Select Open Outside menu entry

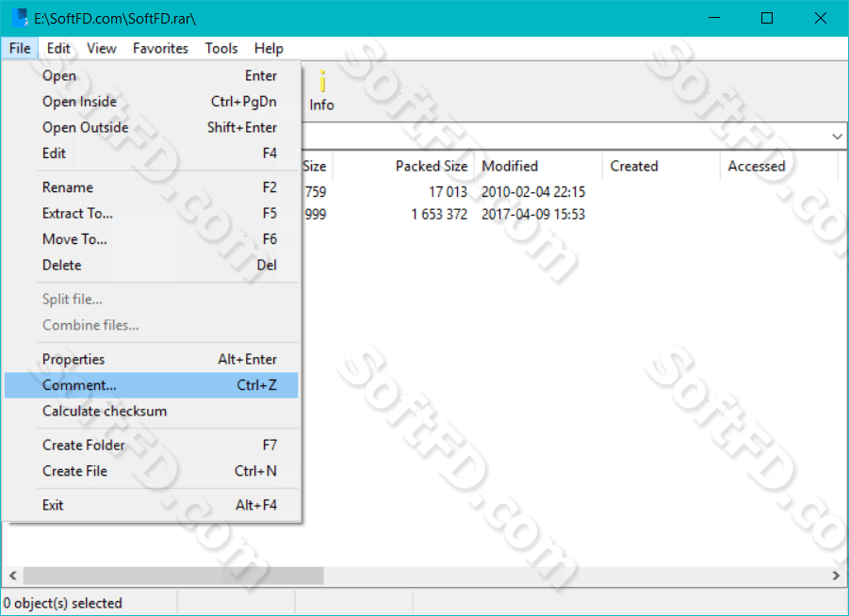(151, 128)
